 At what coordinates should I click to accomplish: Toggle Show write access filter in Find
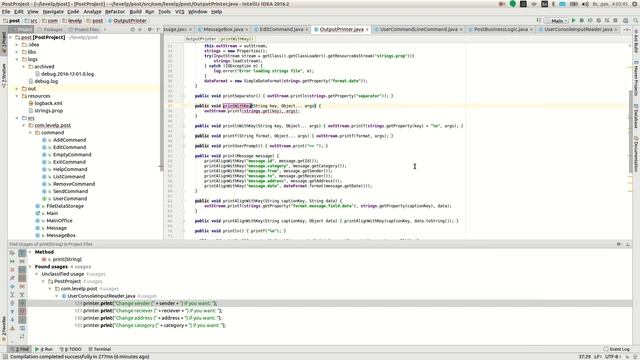tap(22, 311)
